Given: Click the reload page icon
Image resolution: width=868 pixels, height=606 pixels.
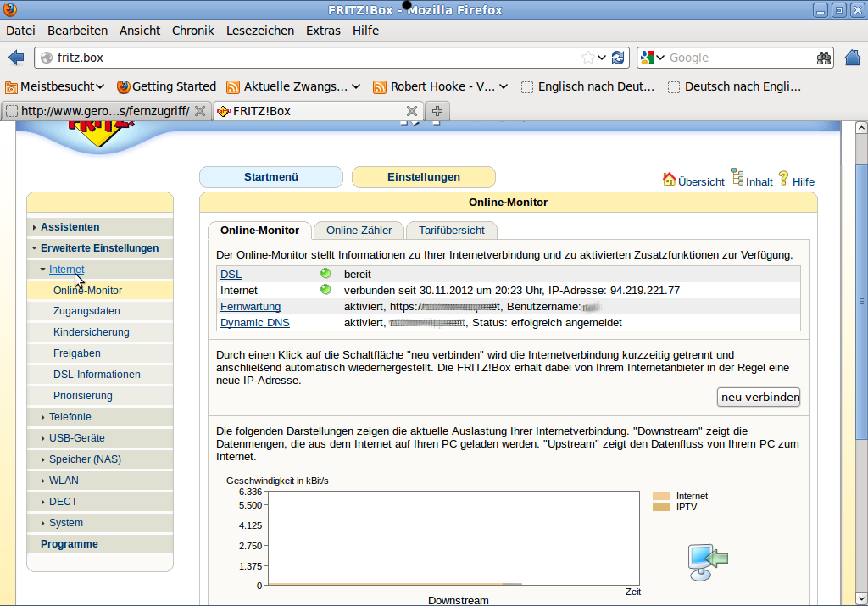Looking at the screenshot, I should 618,58.
